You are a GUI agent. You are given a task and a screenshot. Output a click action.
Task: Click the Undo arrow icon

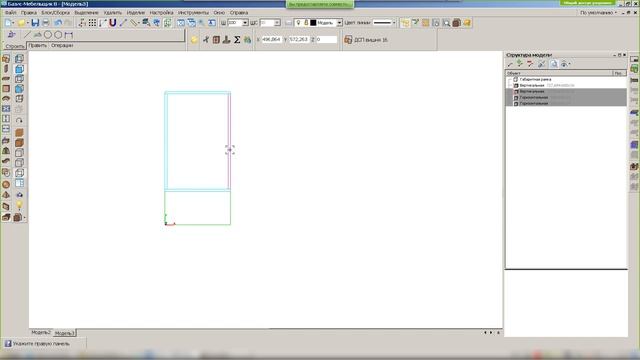click(58, 23)
